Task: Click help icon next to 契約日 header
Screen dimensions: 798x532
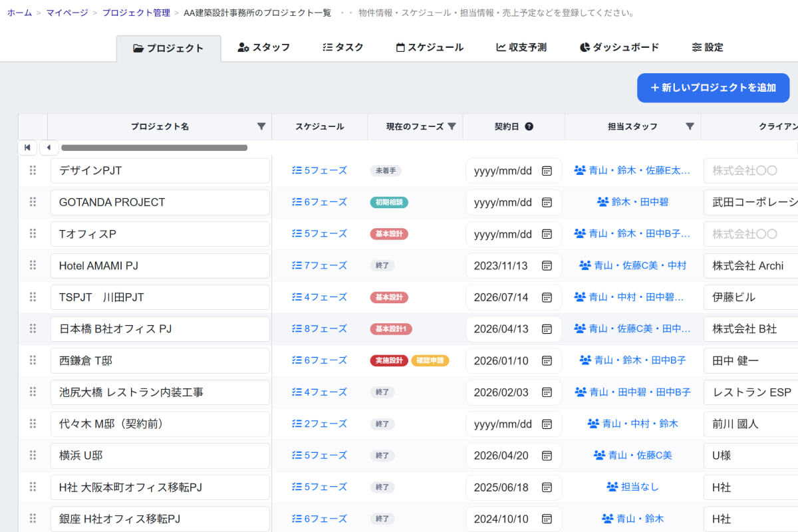Action: [529, 126]
